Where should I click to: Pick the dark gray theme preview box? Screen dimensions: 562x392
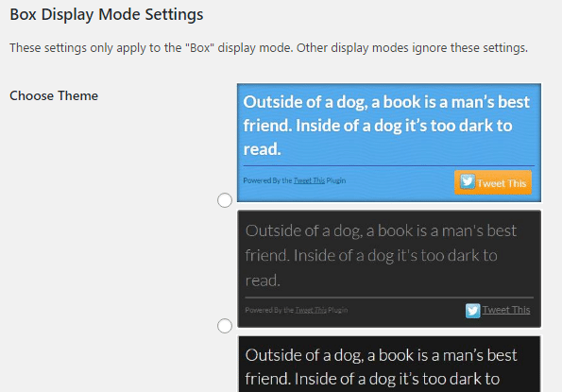[389, 269]
